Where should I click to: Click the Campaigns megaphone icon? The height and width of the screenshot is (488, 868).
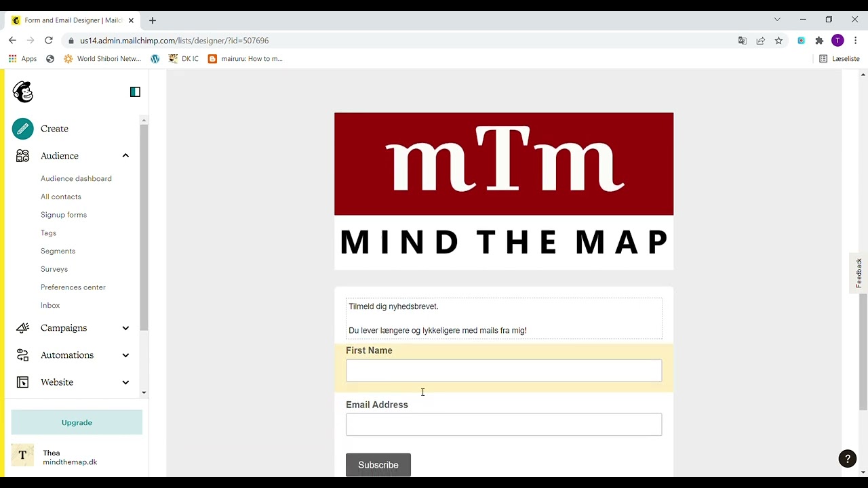pyautogui.click(x=22, y=328)
